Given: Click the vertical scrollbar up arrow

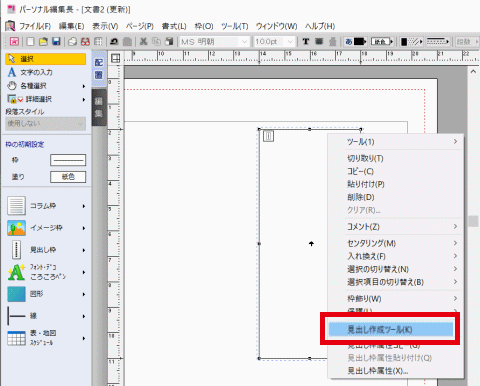Looking at the screenshot, I should pos(473,71).
